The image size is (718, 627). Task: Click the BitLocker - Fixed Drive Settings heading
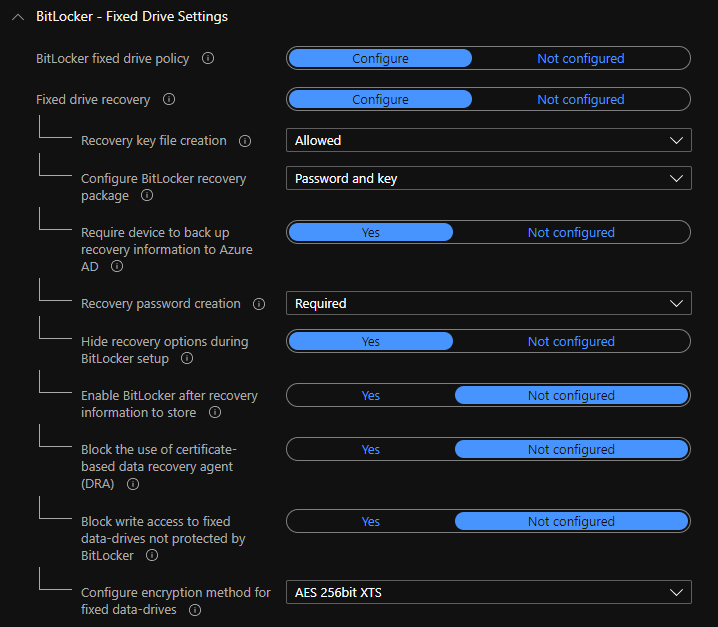(132, 16)
